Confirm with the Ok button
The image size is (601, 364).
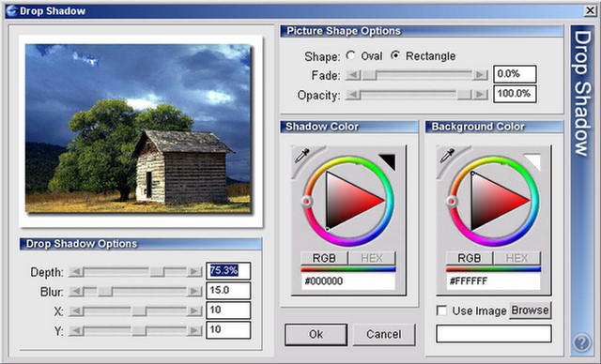tap(316, 335)
